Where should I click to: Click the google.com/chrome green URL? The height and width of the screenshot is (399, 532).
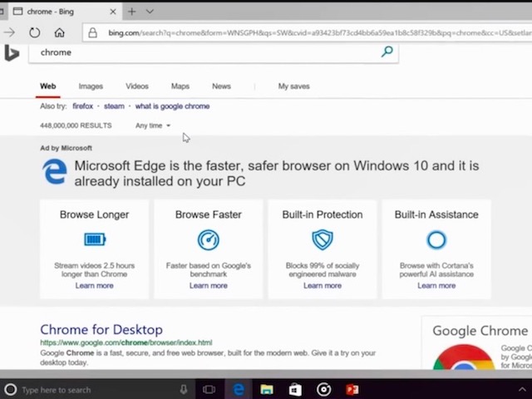126,342
